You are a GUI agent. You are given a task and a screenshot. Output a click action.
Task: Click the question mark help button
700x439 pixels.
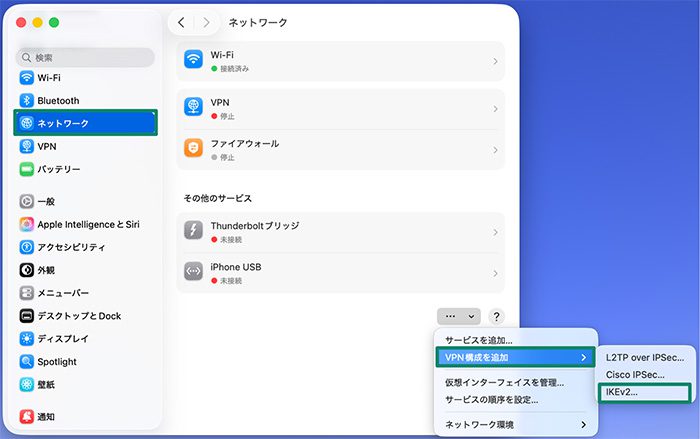(496, 317)
